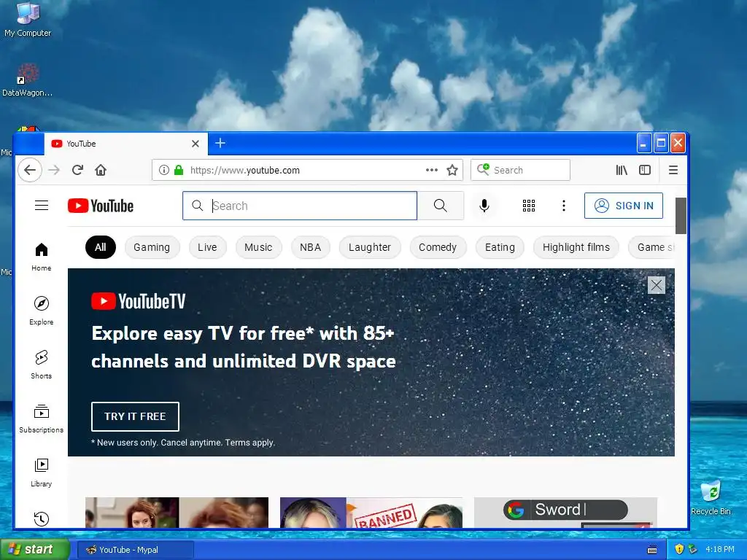Click the browser forward arrow
This screenshot has width=747, height=560.
[x=54, y=170]
